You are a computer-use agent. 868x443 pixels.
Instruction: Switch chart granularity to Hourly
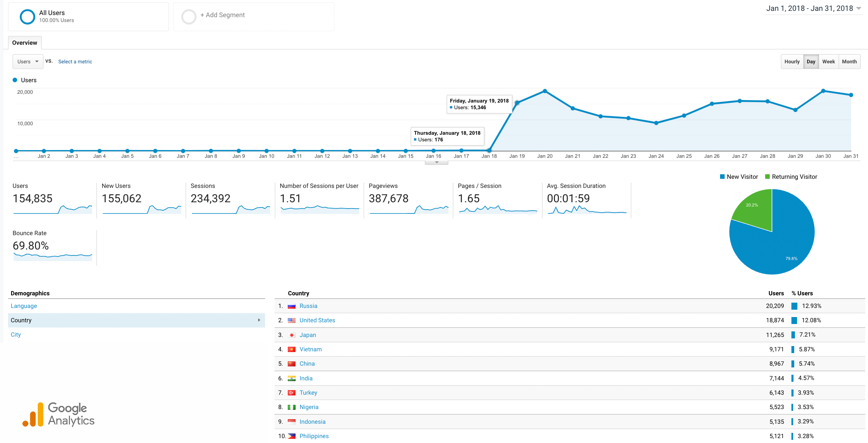click(792, 62)
